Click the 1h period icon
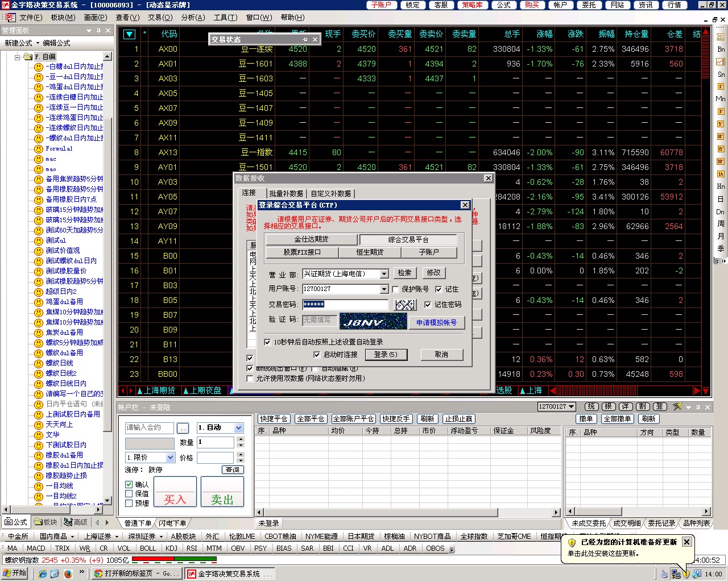 click(720, 174)
